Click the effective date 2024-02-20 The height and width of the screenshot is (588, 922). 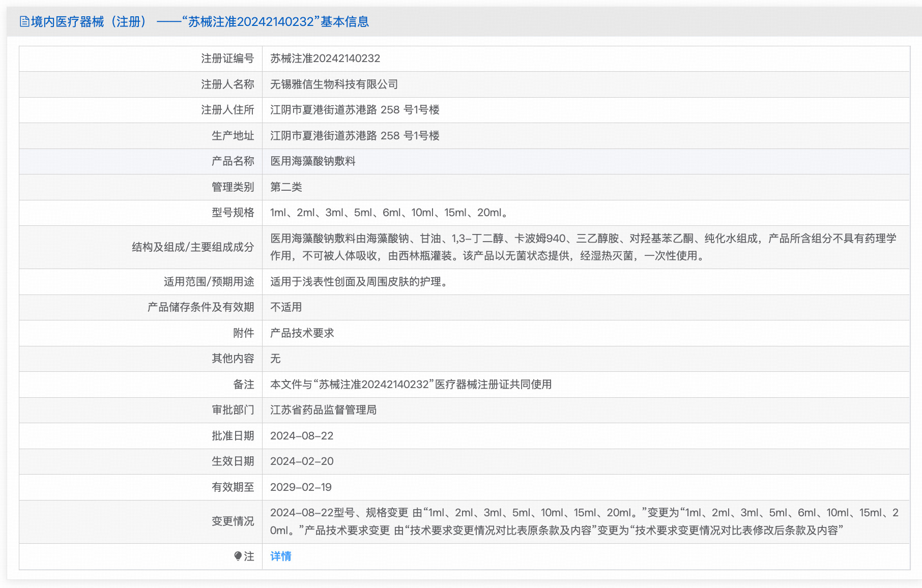[x=301, y=461]
